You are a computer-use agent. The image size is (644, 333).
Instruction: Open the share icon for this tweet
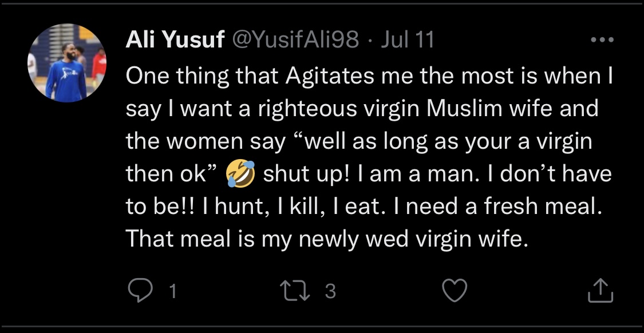(x=600, y=291)
